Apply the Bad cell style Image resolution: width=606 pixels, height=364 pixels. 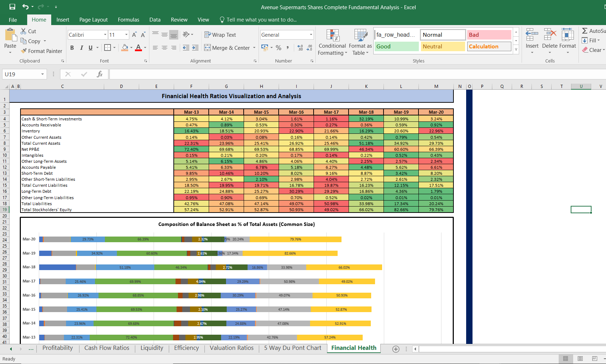[489, 35]
